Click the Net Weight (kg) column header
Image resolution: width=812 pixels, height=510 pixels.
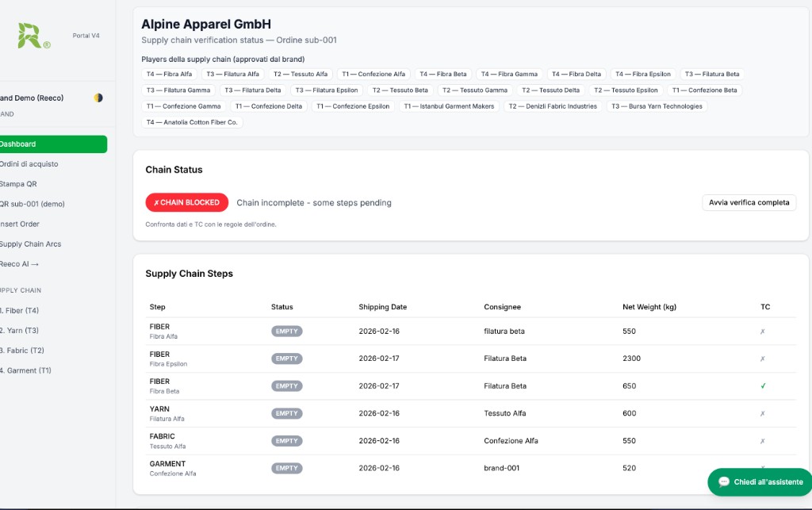pyautogui.click(x=649, y=307)
